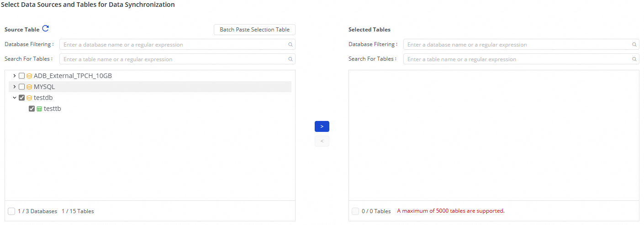Check the MYSQL database checkbox
644x225 pixels.
coord(21,87)
